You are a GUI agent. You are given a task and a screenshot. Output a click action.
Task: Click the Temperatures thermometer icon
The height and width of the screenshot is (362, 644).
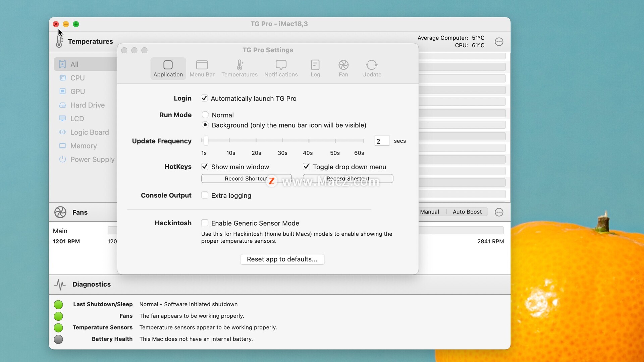[59, 41]
